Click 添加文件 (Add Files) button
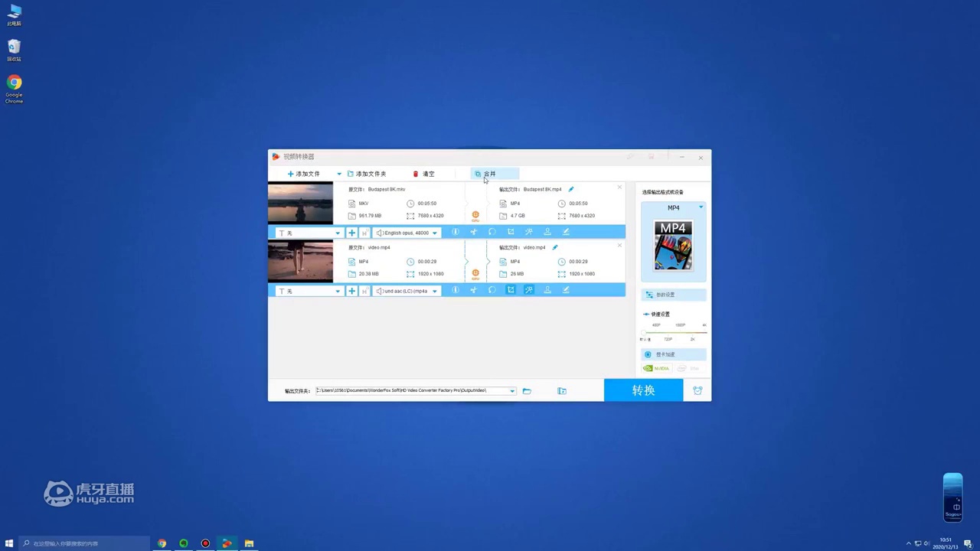Screen dimensions: 980x551 point(304,174)
